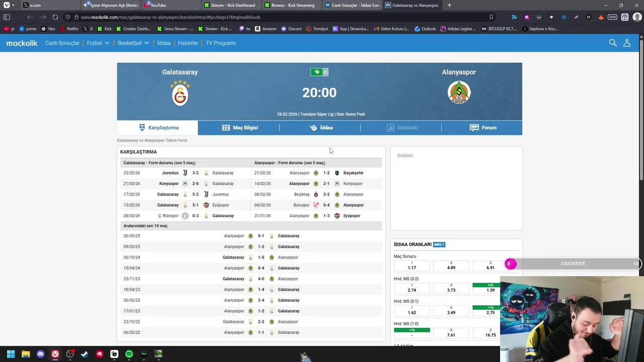
Task: Open a new browser tab
Action: 449,5
